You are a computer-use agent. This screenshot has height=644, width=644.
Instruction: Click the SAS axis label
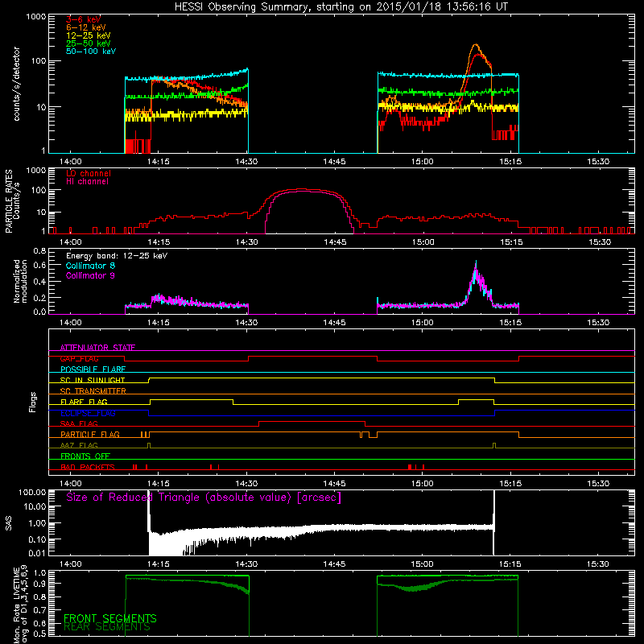click(9, 524)
